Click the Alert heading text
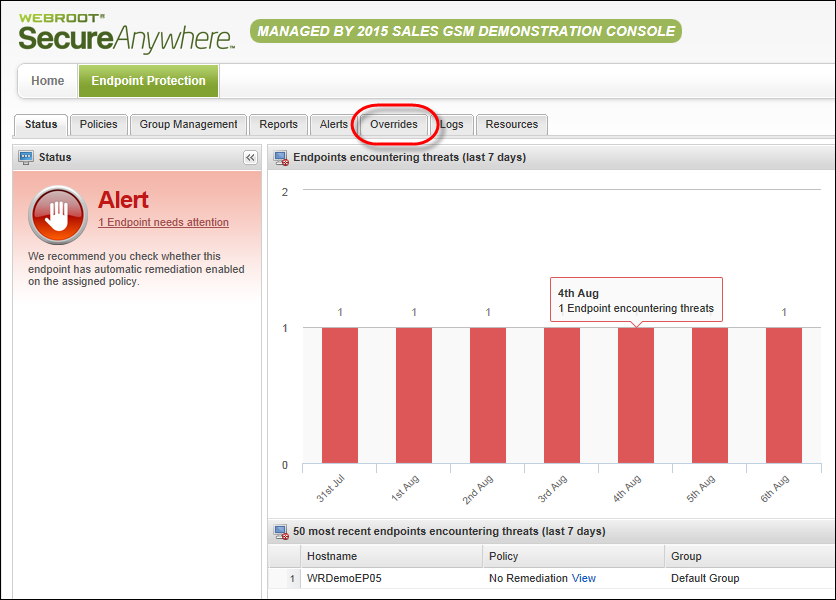This screenshot has width=836, height=600. click(x=123, y=200)
